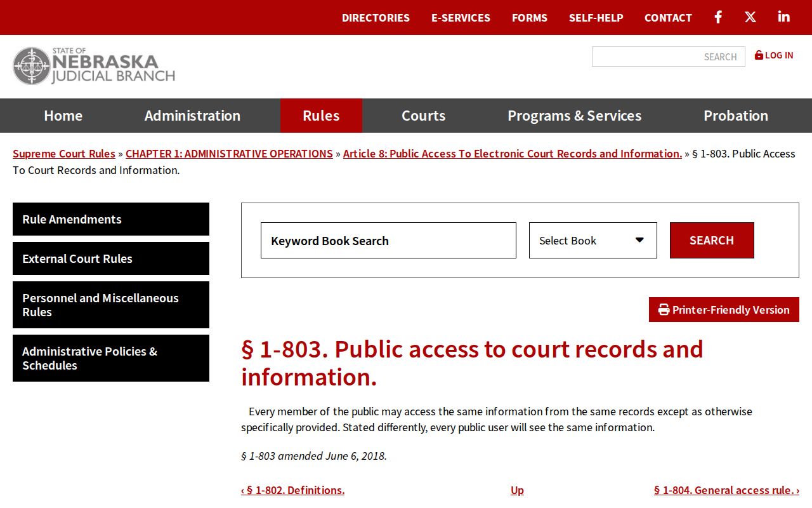Open the E-Services top menu
This screenshot has height=508, width=812.
tap(461, 18)
